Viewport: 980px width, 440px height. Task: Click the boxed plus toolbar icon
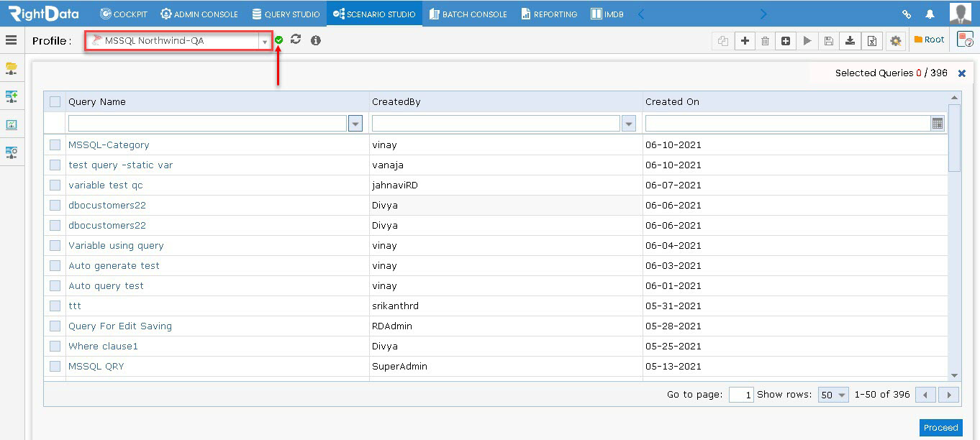coord(786,41)
